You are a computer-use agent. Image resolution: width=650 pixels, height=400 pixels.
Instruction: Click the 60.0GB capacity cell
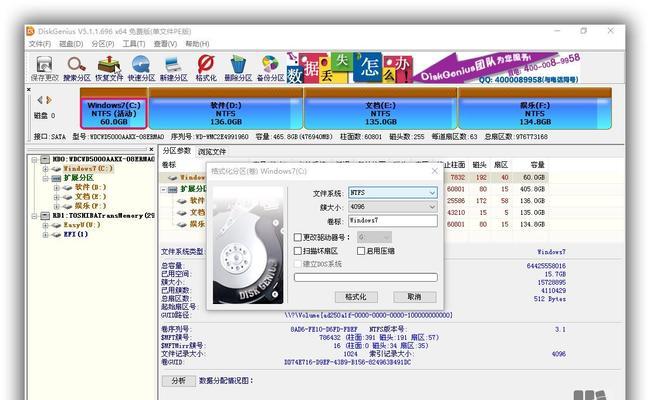click(534, 177)
